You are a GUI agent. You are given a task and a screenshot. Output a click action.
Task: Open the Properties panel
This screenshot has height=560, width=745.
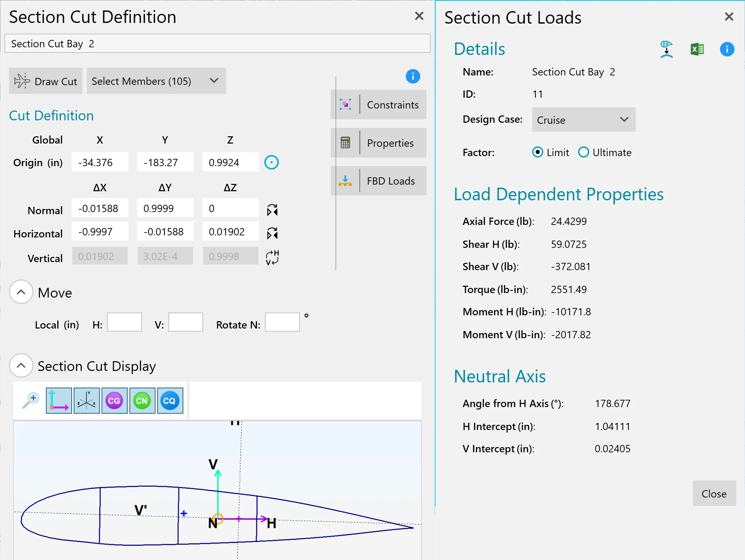coord(379,143)
